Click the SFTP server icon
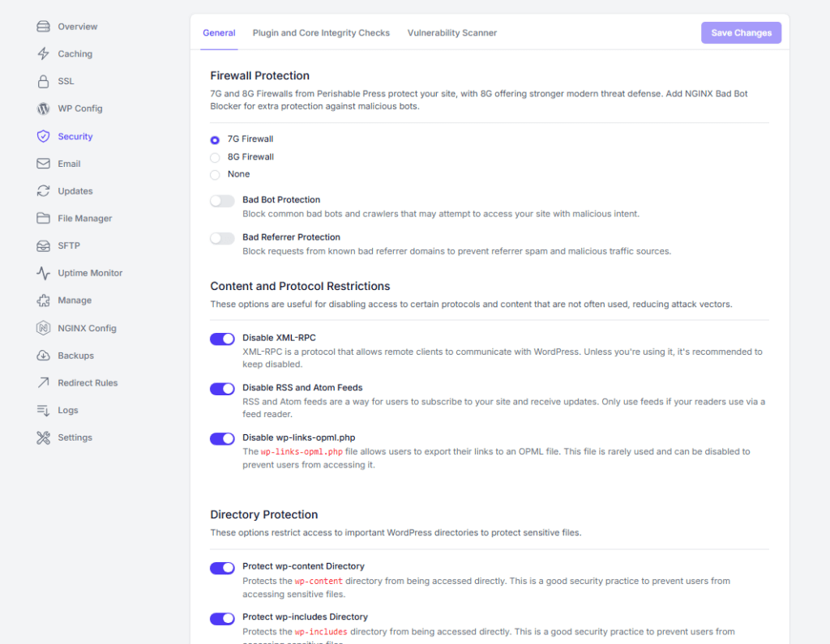Screen dimensions: 830x644 coord(43,245)
